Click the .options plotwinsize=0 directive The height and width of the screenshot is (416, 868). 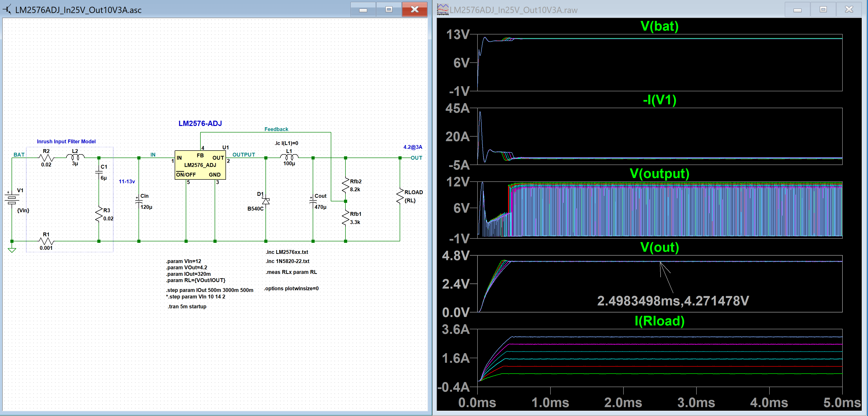[x=291, y=289]
